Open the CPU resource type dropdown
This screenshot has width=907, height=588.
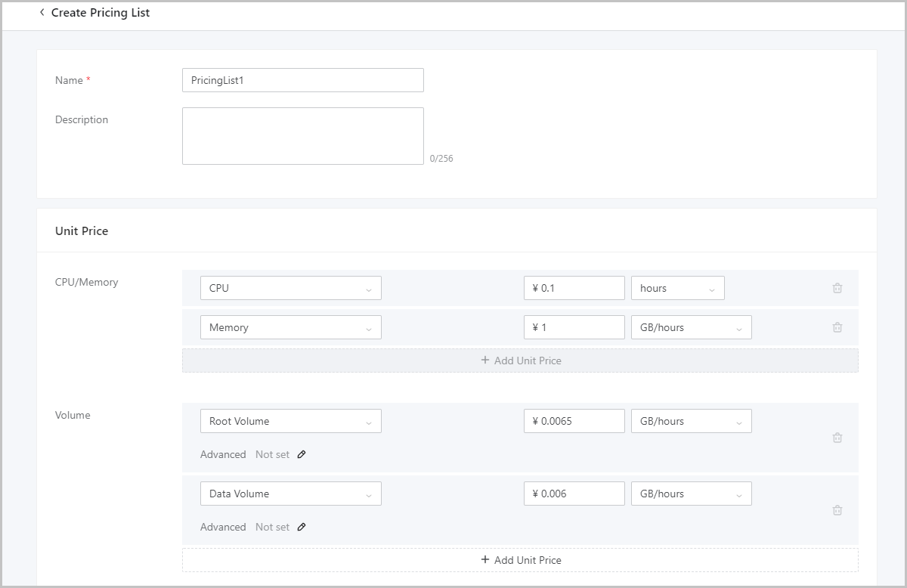290,288
